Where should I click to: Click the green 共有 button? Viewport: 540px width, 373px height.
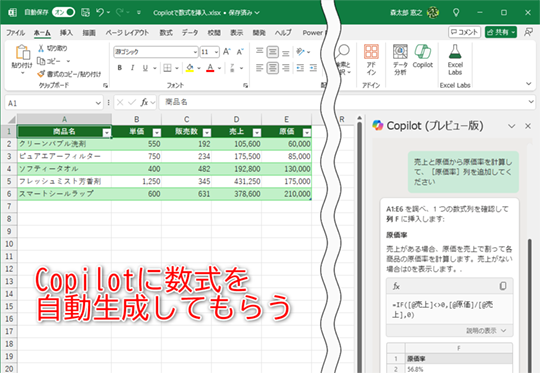point(501,32)
